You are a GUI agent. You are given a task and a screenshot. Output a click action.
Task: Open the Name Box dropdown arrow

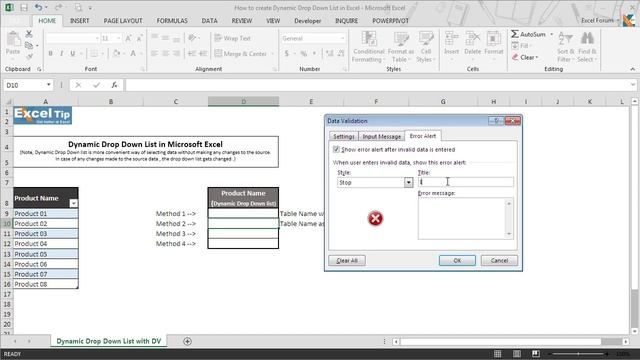click(x=49, y=85)
